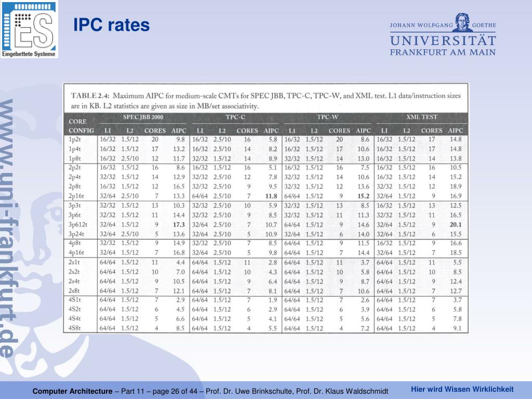Select the '4p8t' row label
532x399 pixels.
pyautogui.click(x=75, y=243)
